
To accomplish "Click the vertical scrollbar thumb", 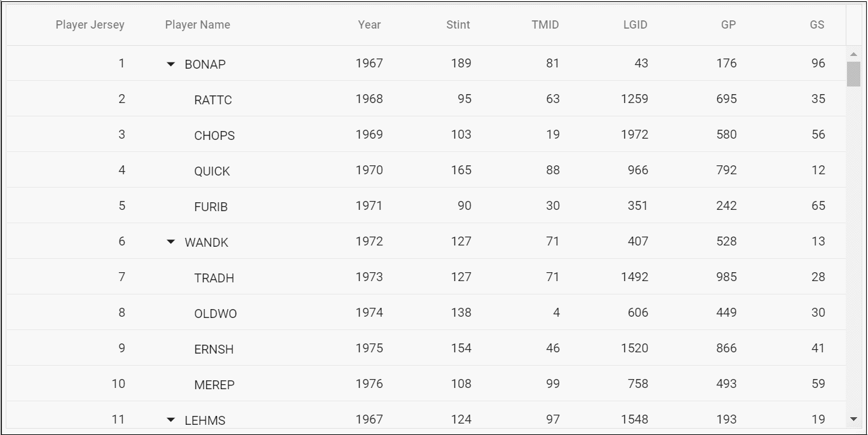I will [853, 74].
